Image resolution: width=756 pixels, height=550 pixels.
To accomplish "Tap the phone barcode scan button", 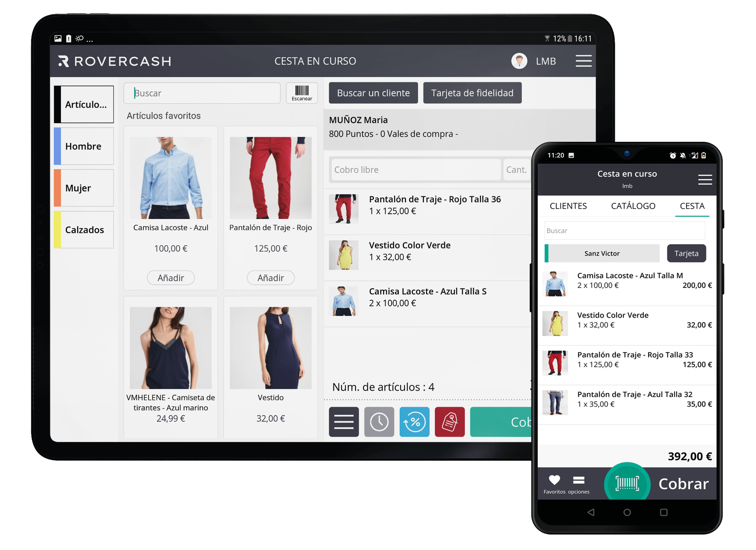I will coord(627,483).
